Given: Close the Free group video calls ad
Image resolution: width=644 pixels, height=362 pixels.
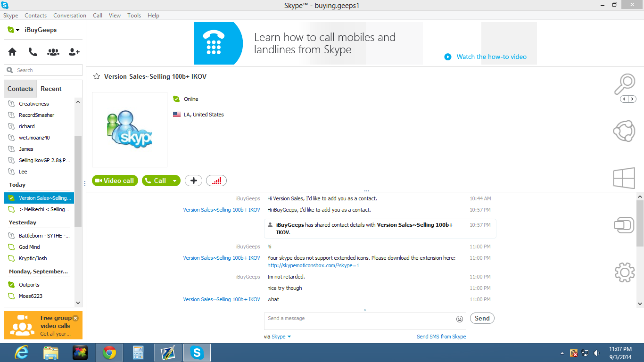Looking at the screenshot, I should tap(75, 318).
